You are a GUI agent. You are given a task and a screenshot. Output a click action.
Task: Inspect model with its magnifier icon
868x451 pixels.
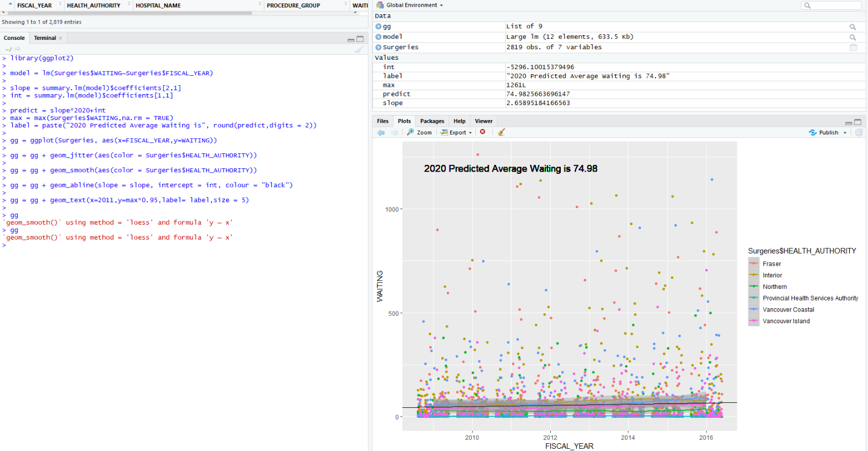(x=853, y=37)
